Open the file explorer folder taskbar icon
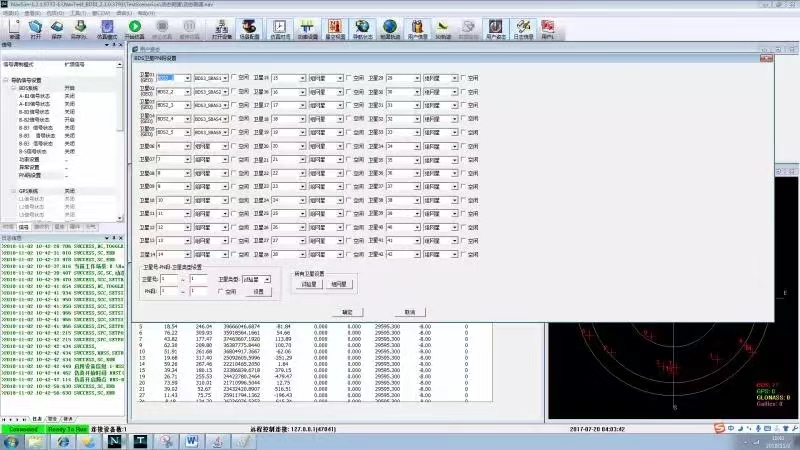 coord(36,442)
